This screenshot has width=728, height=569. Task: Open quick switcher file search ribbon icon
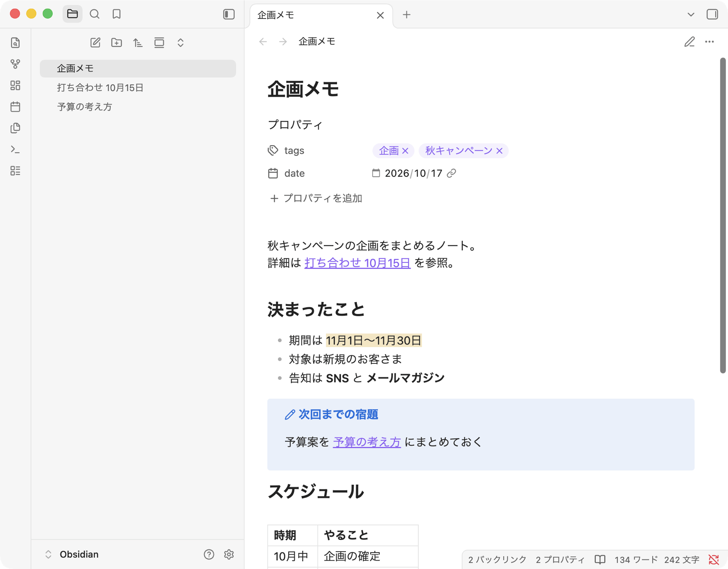[15, 42]
